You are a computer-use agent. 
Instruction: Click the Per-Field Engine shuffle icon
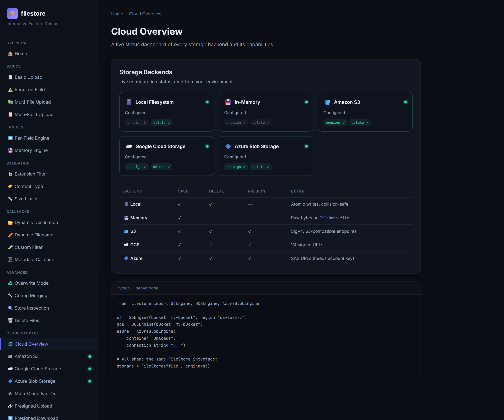[x=10, y=138]
